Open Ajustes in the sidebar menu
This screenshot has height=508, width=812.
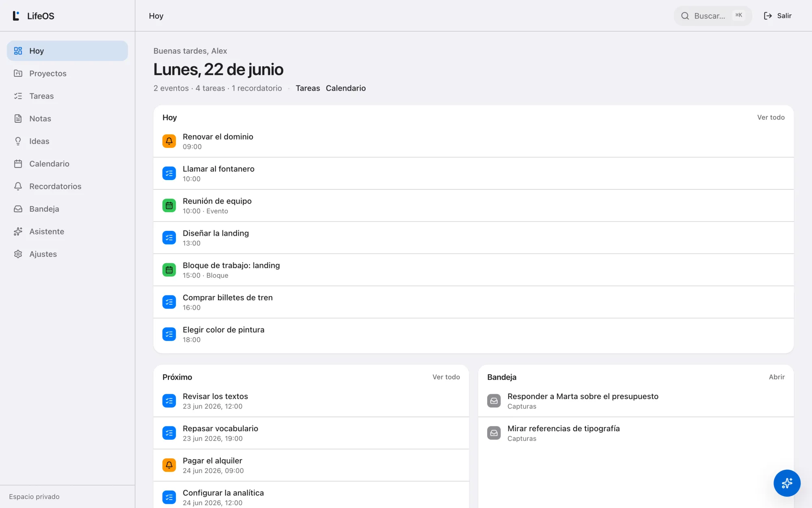(x=67, y=254)
